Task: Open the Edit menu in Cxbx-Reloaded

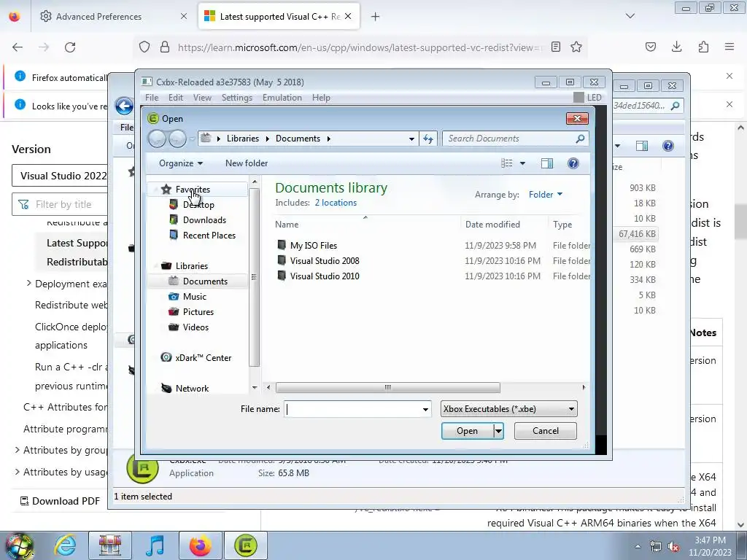Action: [x=176, y=98]
